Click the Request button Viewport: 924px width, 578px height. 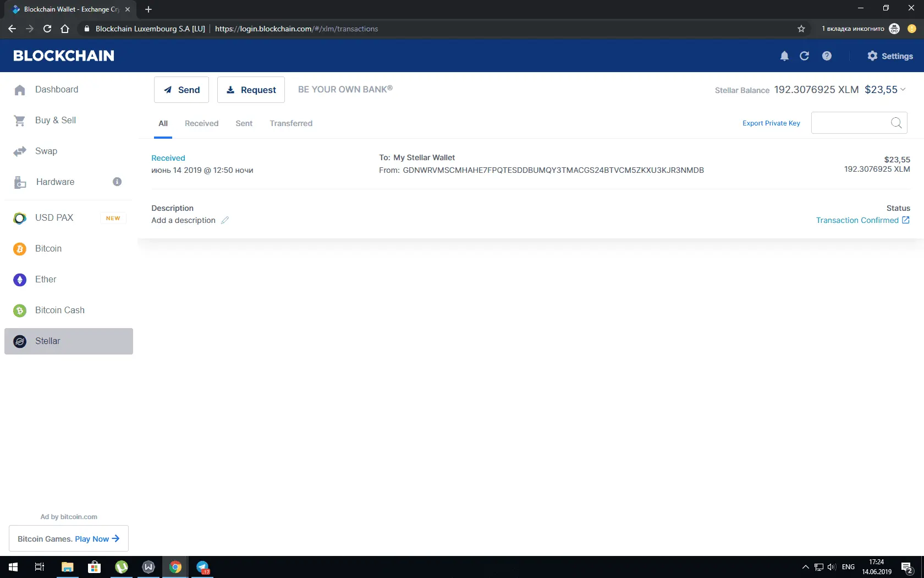[x=251, y=90]
